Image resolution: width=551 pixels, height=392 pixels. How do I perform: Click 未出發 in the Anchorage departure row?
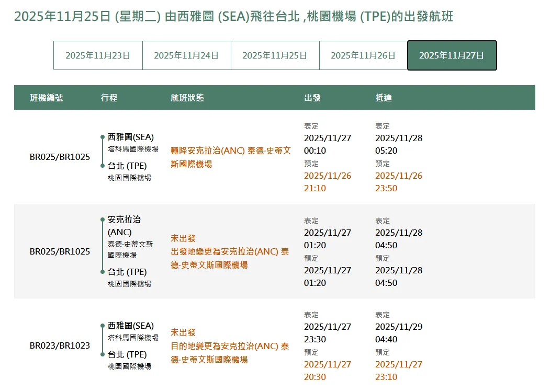183,238
